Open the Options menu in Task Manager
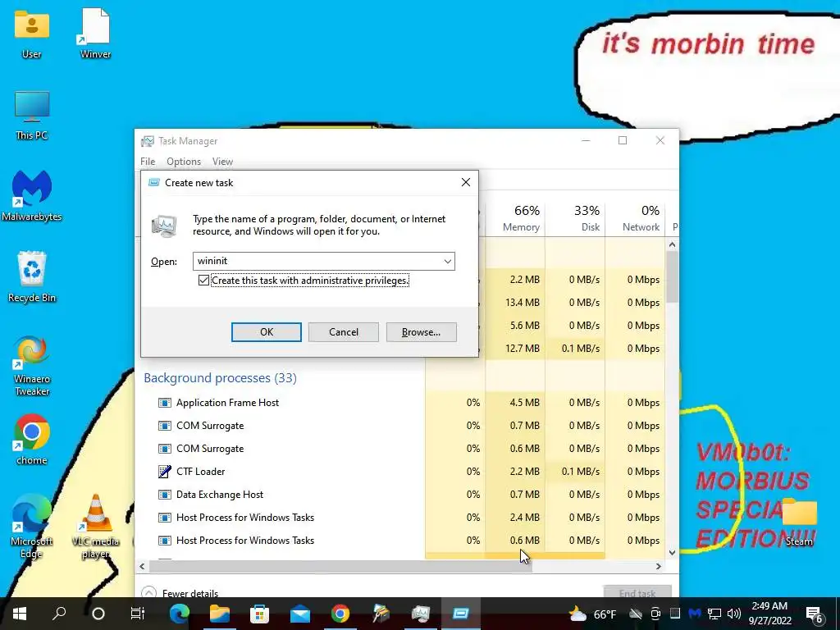 click(x=184, y=162)
